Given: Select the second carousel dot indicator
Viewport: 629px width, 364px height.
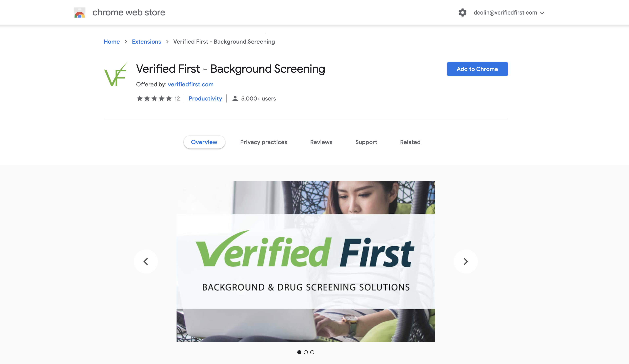Looking at the screenshot, I should pos(306,352).
